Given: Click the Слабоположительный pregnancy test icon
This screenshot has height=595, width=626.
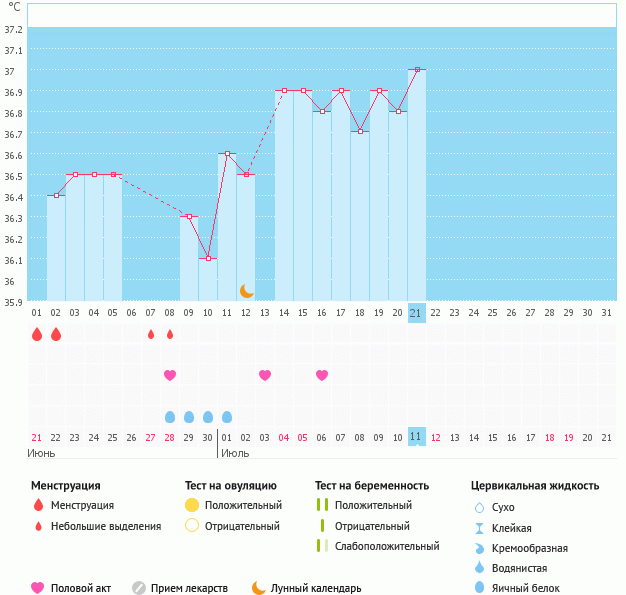Looking at the screenshot, I should click(x=322, y=546).
